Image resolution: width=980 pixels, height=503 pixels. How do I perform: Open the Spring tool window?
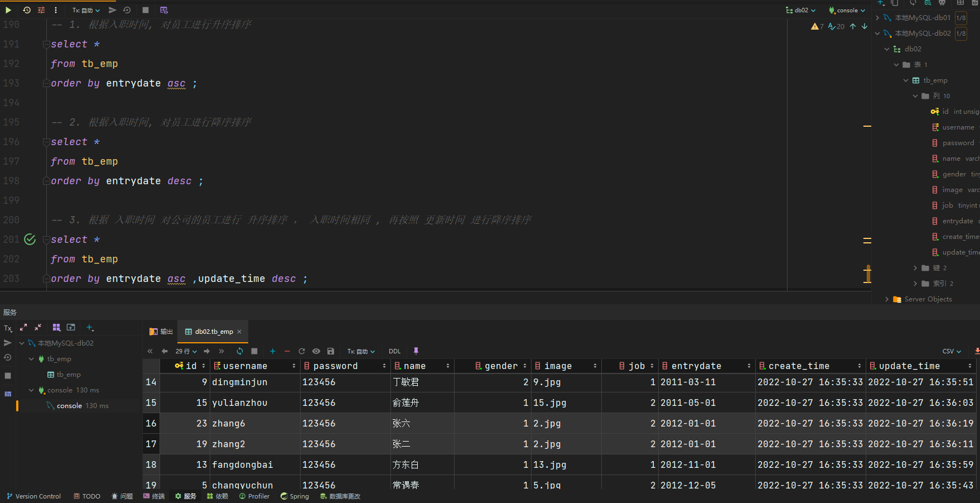[x=295, y=496]
